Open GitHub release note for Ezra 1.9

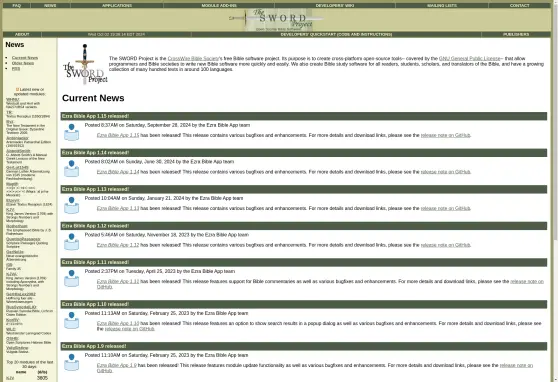click(516, 365)
